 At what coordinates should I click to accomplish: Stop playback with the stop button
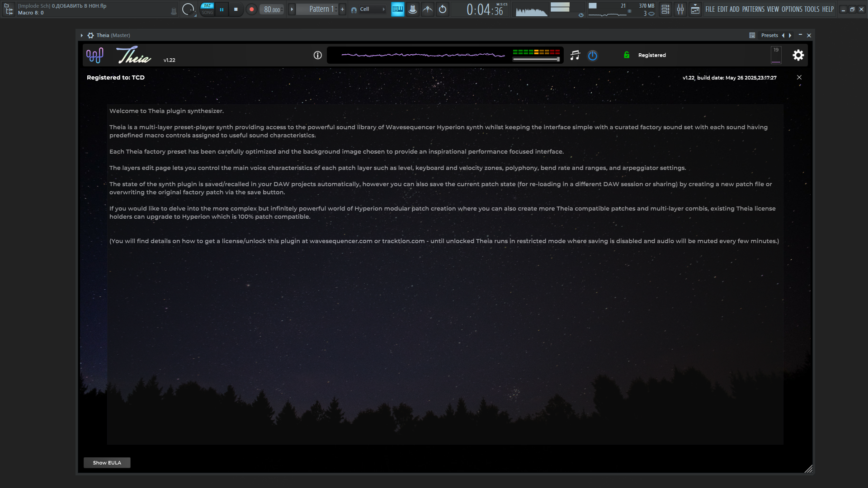(x=236, y=9)
